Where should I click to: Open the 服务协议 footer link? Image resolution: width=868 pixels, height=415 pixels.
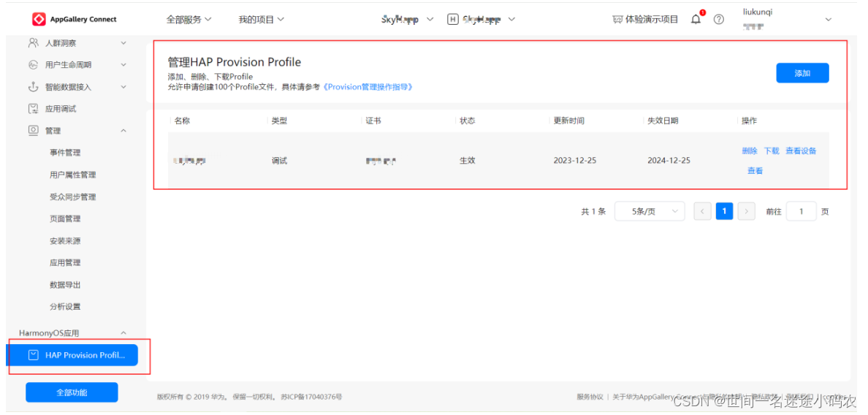click(x=590, y=397)
